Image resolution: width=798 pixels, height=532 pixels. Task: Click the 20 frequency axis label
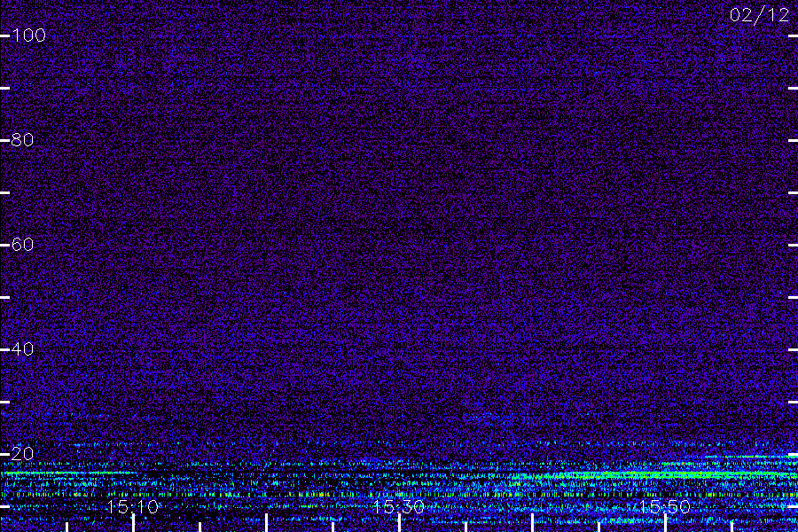[22, 454]
